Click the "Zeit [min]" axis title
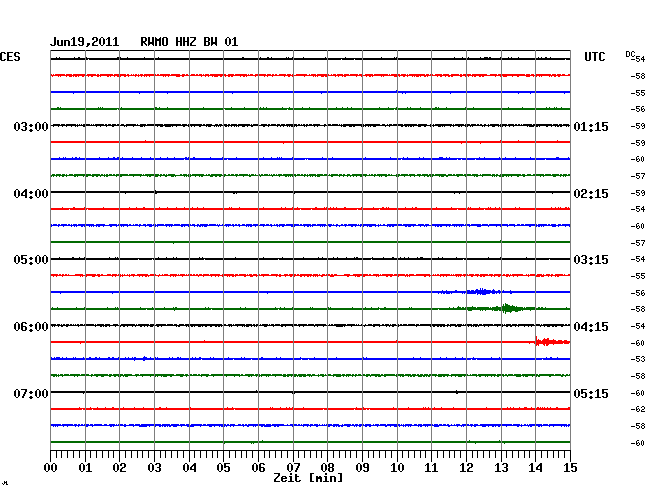Image resolution: width=650 pixels, height=494 pixels. pos(308,478)
